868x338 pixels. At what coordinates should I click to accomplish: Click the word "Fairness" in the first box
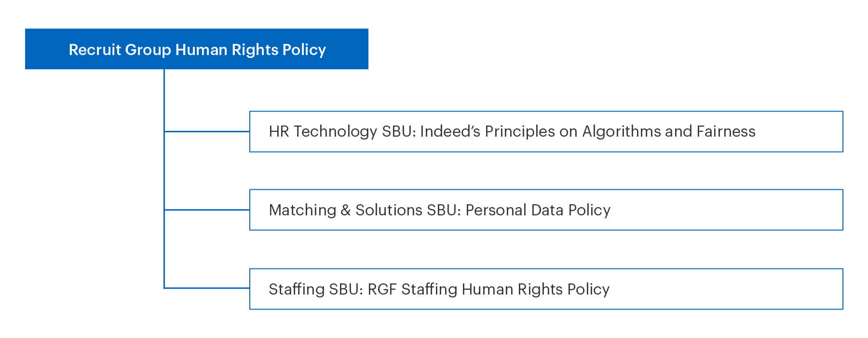tap(726, 131)
